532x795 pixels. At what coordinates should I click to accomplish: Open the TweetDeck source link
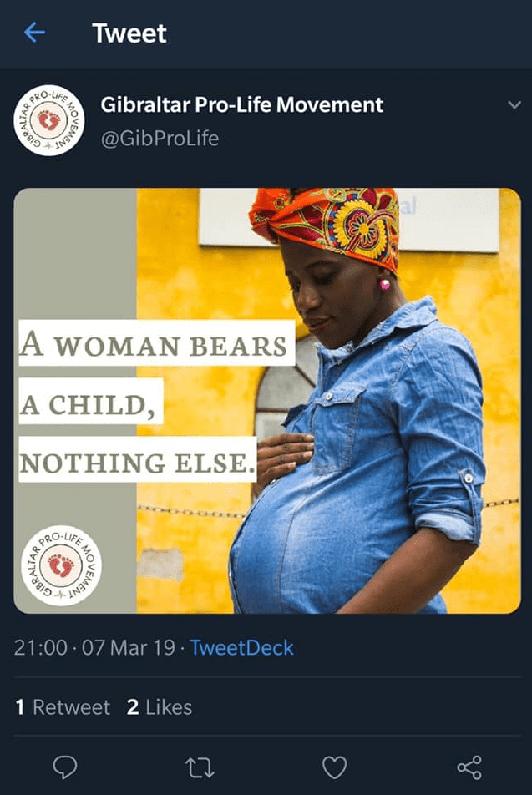point(242,647)
